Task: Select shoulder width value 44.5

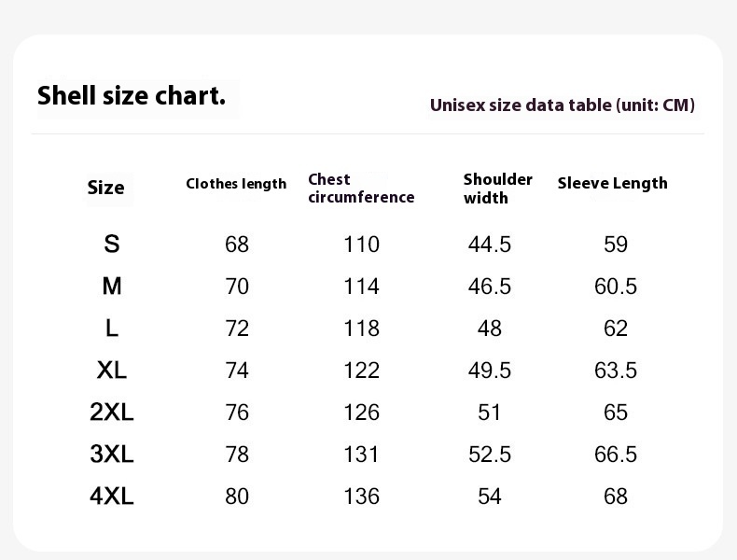Action: click(x=489, y=245)
